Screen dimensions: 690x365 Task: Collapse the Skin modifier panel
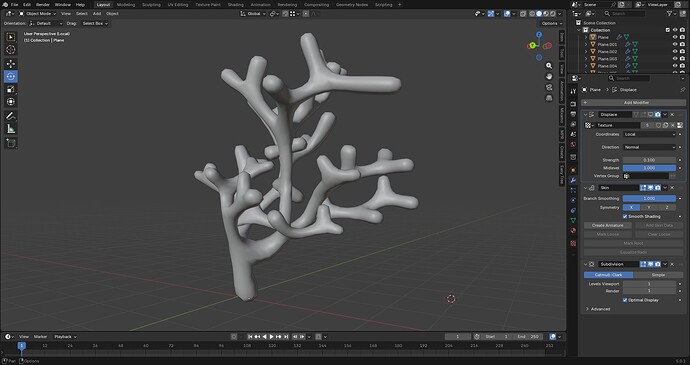(586, 188)
